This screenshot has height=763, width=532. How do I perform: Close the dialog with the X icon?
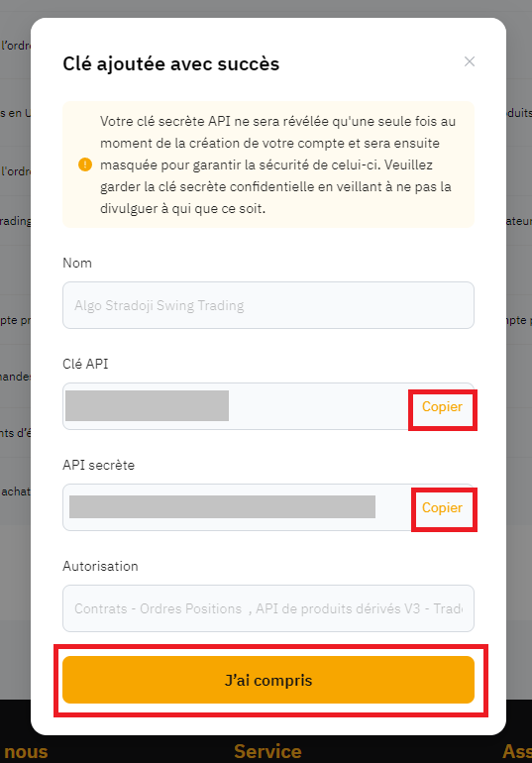click(470, 61)
